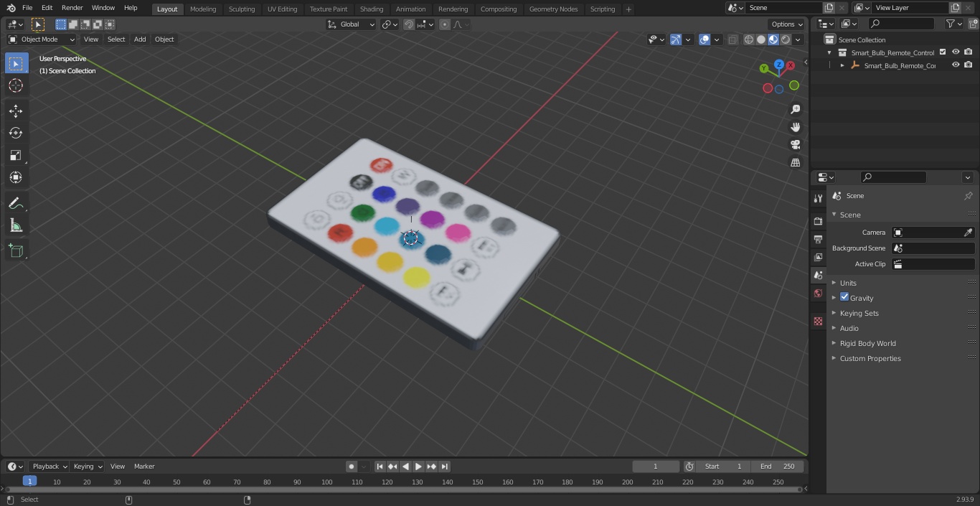The height and width of the screenshot is (506, 980).
Task: Open the Options dropdown
Action: tap(787, 24)
